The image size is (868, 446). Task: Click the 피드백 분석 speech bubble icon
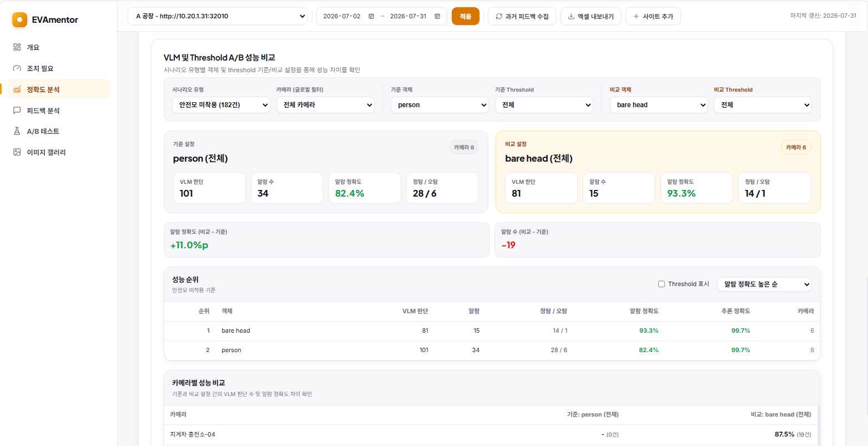(x=17, y=111)
